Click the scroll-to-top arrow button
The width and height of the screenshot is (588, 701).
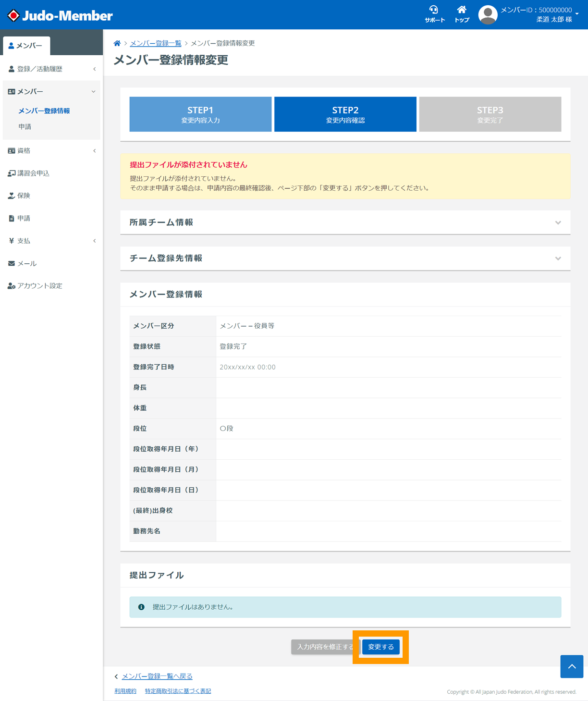[x=572, y=666]
